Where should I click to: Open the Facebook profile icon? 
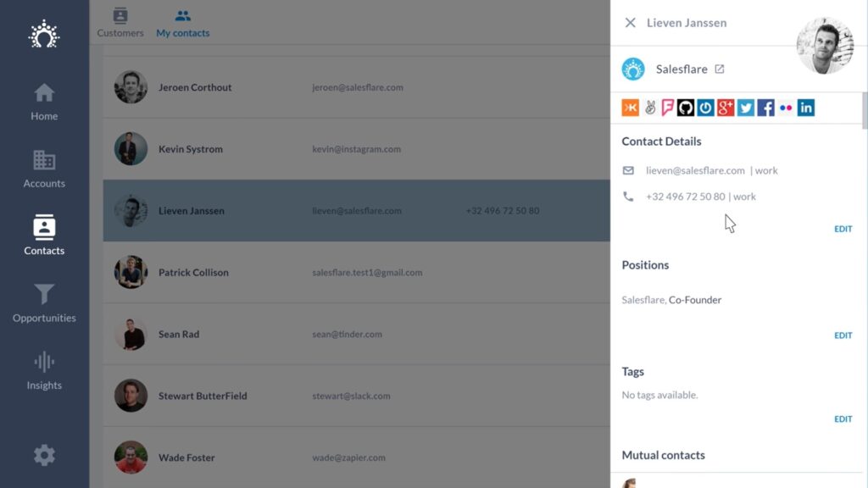tap(765, 108)
